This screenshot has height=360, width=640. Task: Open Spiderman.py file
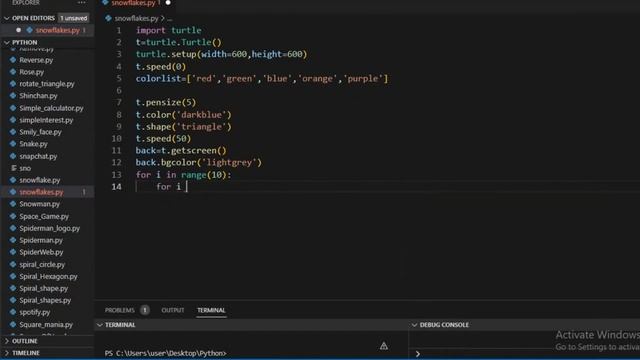41,240
